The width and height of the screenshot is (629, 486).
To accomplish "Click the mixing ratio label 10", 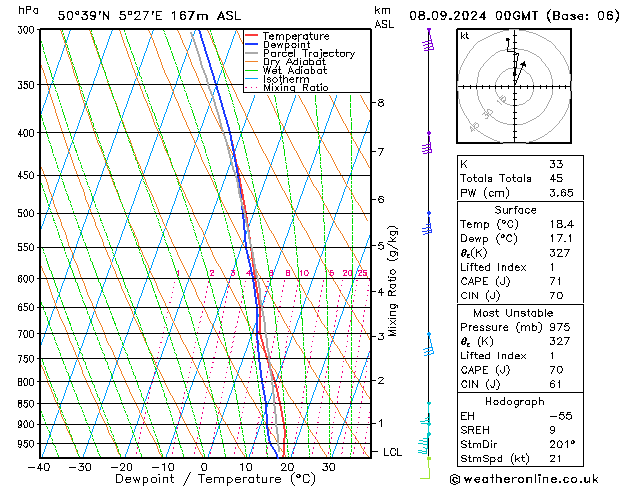I will pyautogui.click(x=304, y=273).
